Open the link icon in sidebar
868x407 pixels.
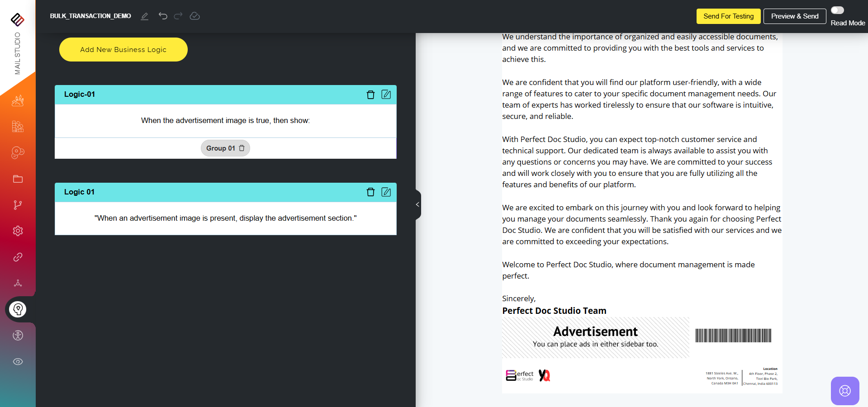click(x=18, y=257)
